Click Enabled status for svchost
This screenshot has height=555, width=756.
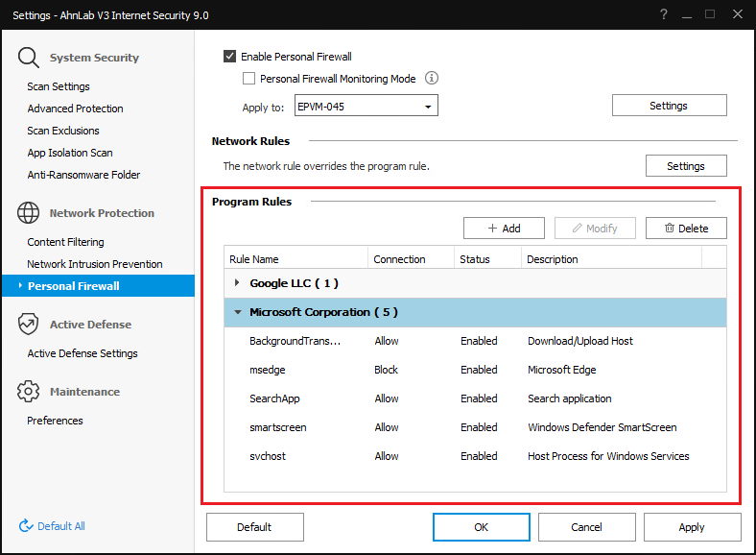pos(479,456)
